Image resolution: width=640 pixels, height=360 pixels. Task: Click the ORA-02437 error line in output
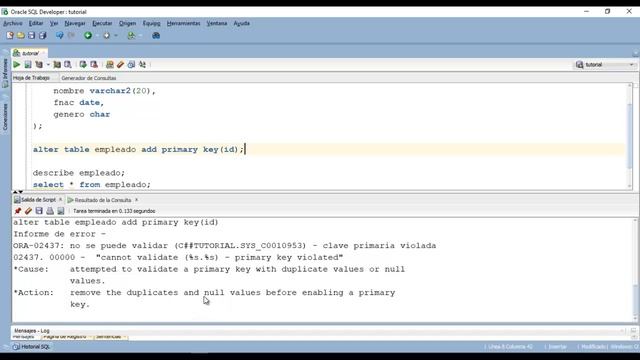[x=224, y=246]
